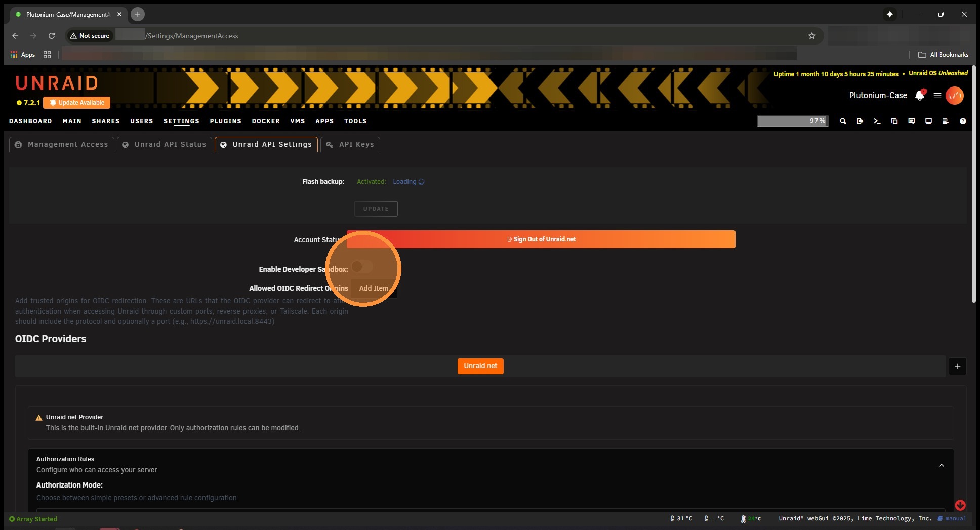The height and width of the screenshot is (530, 980).
Task: Click the browser forward arrow
Action: [33, 36]
